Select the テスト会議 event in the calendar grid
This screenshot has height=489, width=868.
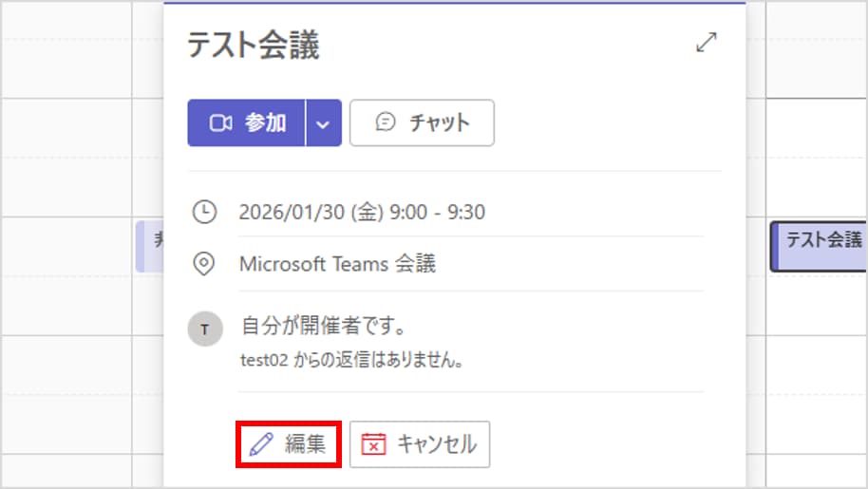click(x=821, y=240)
